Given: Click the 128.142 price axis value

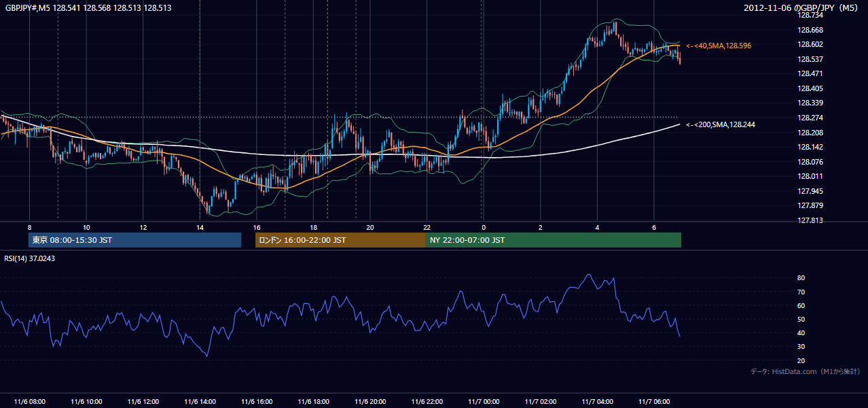Looking at the screenshot, I should 810,147.
